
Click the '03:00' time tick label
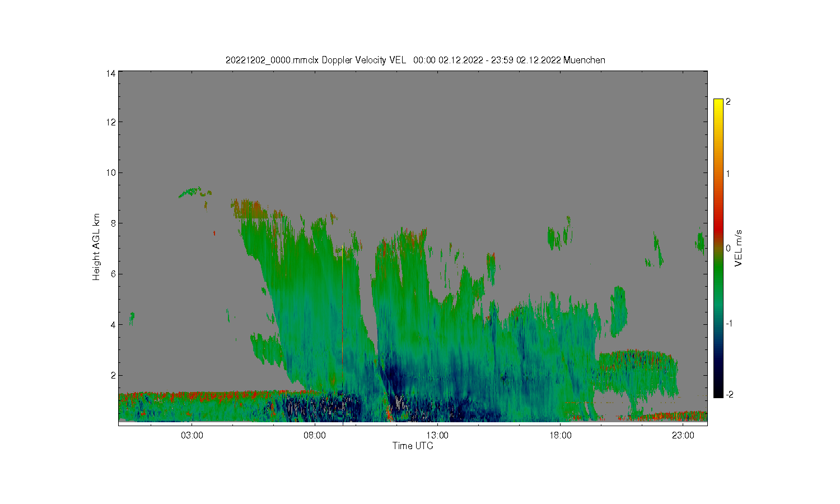click(192, 436)
